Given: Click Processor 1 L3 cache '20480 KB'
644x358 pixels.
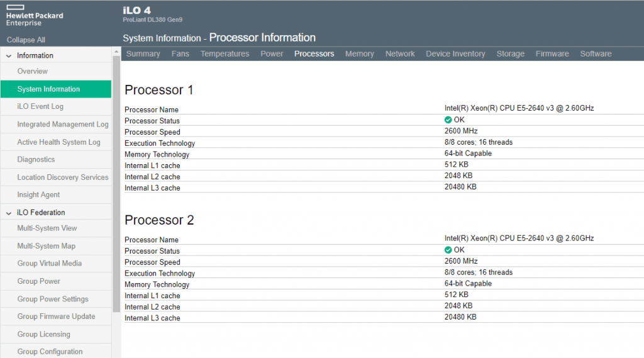Looking at the screenshot, I should [460, 187].
